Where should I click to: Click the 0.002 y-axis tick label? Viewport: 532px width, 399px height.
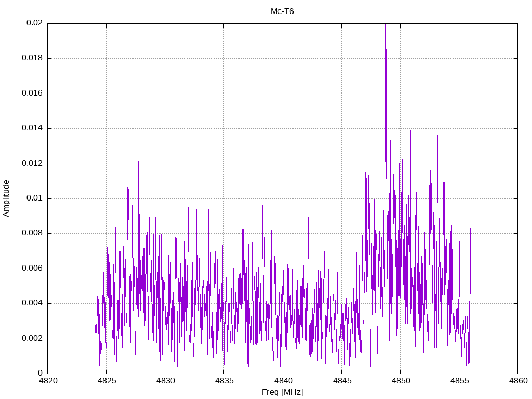click(32, 338)
